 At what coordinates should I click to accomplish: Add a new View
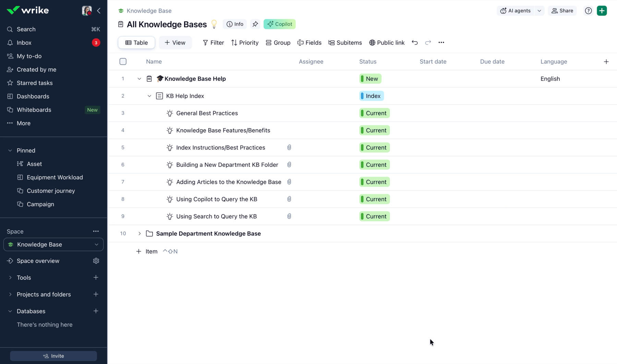pos(175,43)
